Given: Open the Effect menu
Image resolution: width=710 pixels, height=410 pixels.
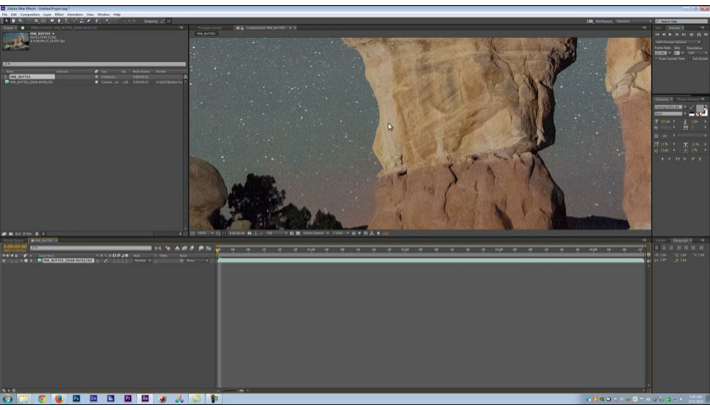Looking at the screenshot, I should click(x=59, y=14).
